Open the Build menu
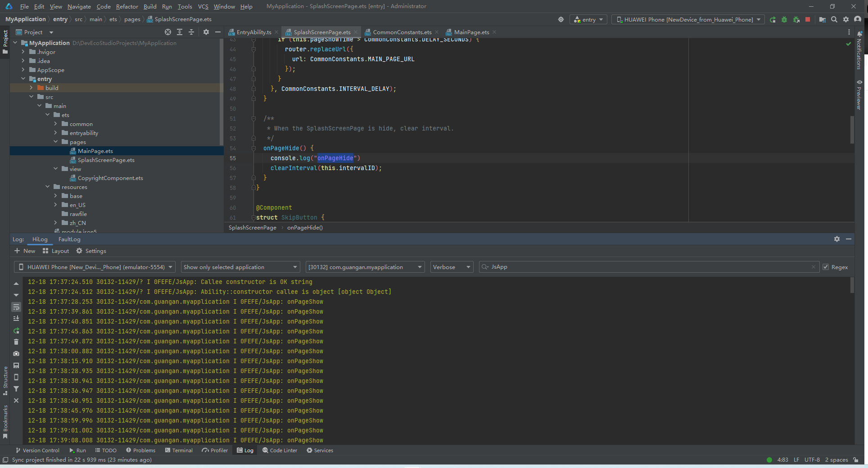Screen dimensions: 868x468 coord(150,6)
